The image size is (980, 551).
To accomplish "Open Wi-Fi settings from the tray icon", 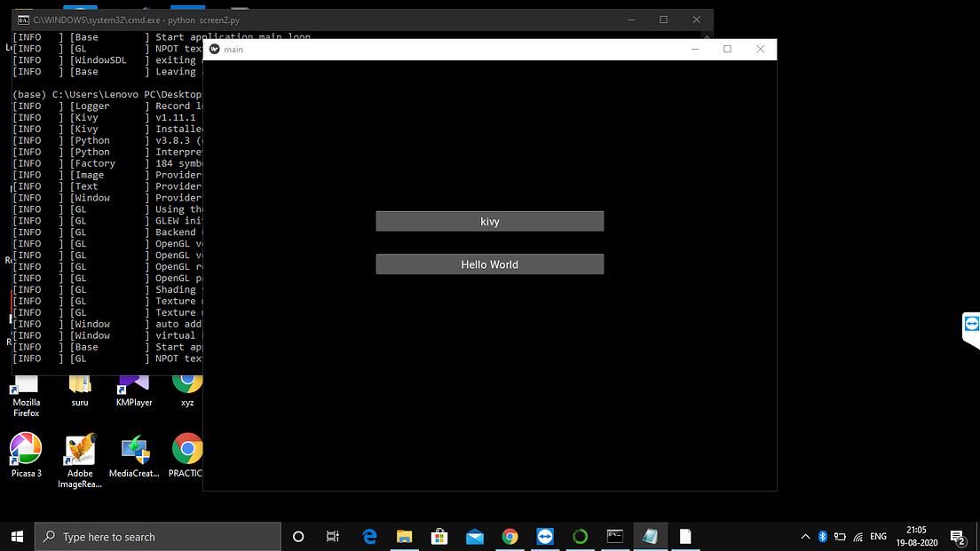I will pyautogui.click(x=857, y=536).
